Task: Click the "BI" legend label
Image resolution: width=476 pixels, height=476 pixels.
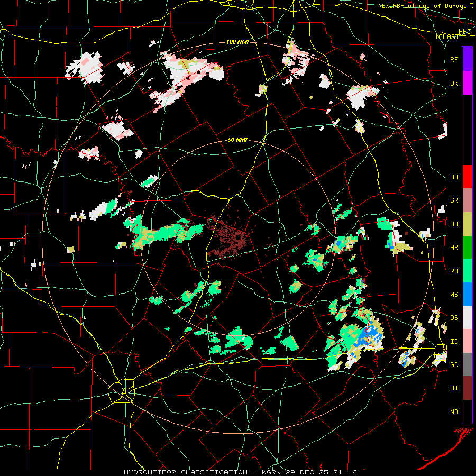Action: [454, 388]
